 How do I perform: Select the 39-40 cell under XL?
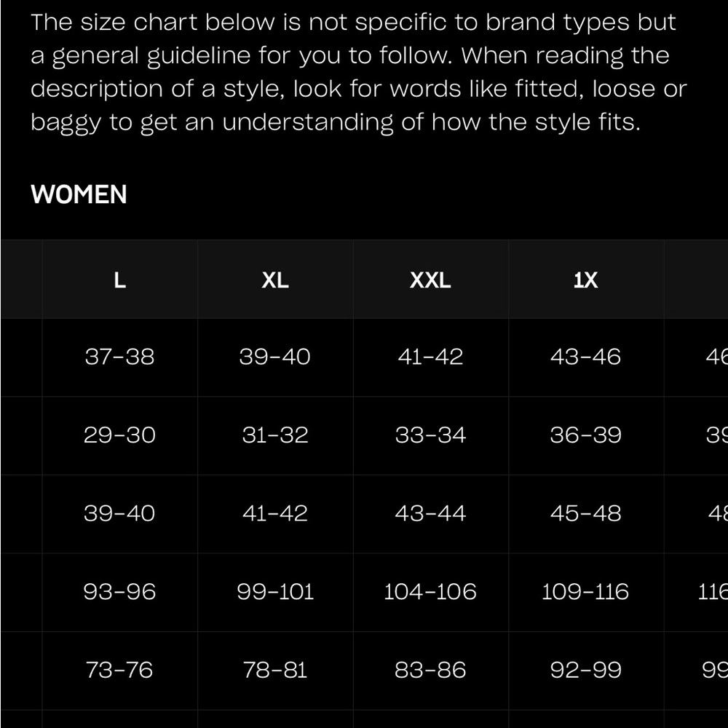275,357
